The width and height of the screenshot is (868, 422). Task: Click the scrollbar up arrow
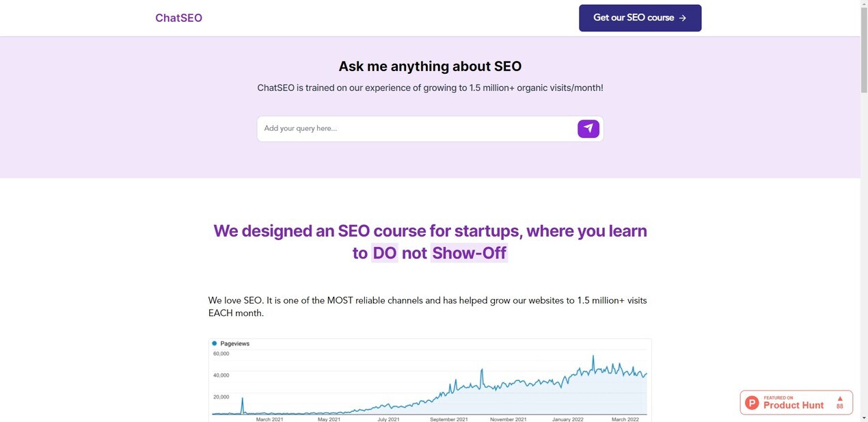pyautogui.click(x=864, y=4)
